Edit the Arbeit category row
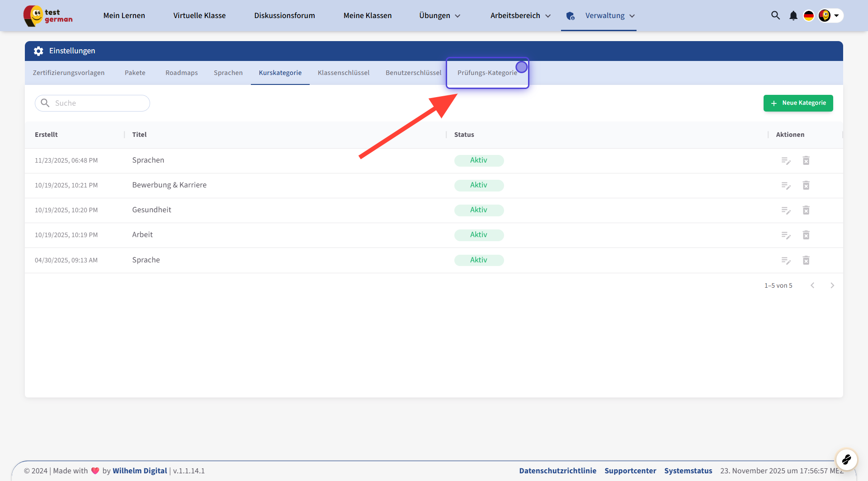868x481 pixels. click(x=786, y=235)
